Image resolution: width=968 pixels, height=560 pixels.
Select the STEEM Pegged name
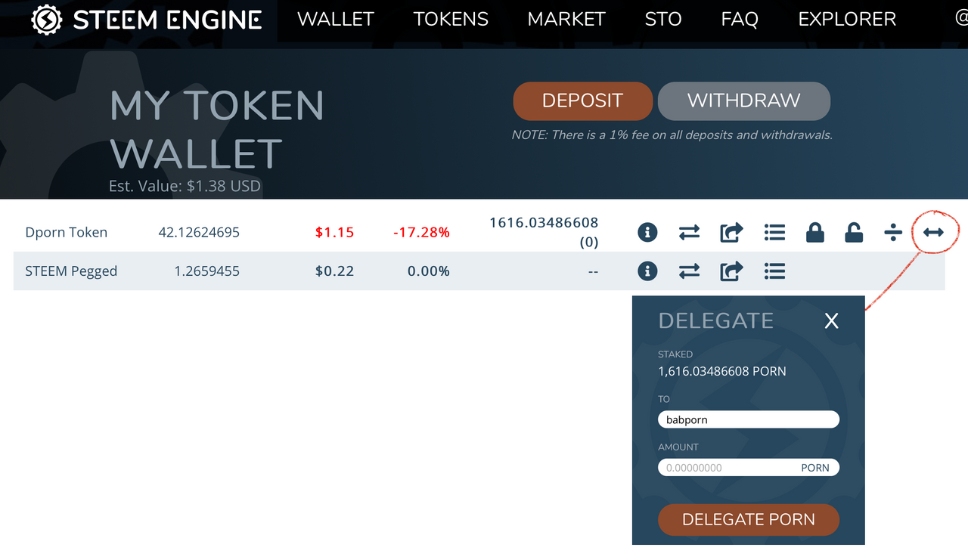point(71,271)
